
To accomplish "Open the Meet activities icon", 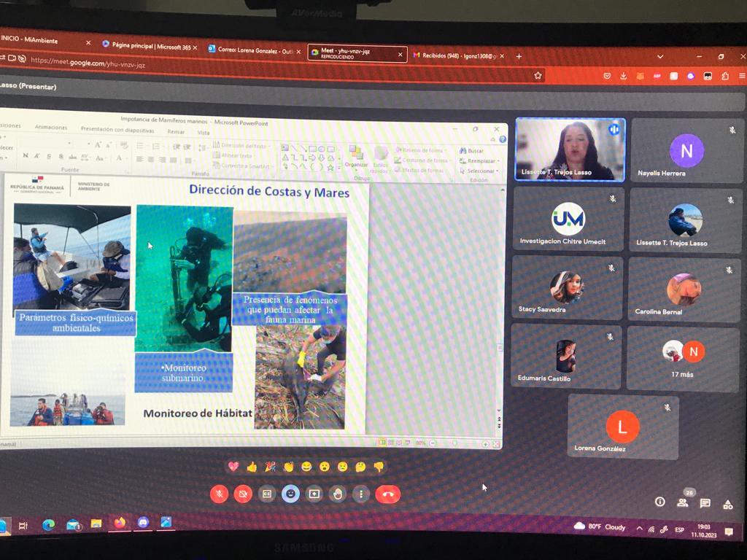I will tap(727, 503).
